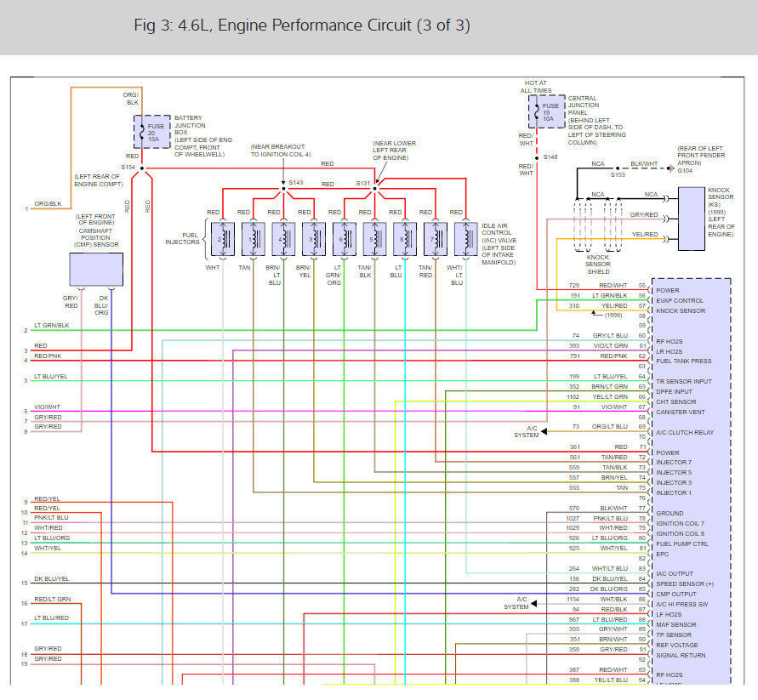The image size is (758, 700).
Task: Click the ORG/BLK label at line 1
Action: coord(48,203)
